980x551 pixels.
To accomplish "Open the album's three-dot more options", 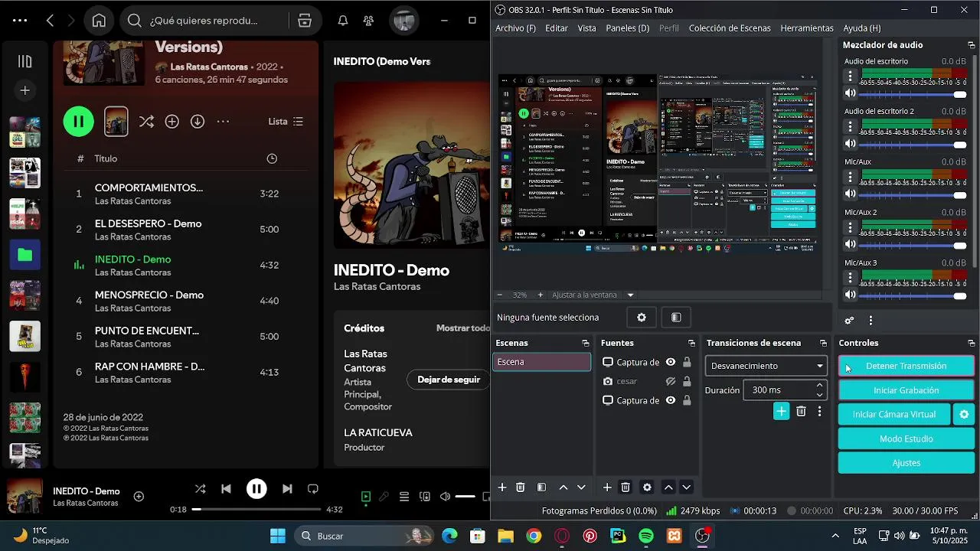I will [223, 121].
